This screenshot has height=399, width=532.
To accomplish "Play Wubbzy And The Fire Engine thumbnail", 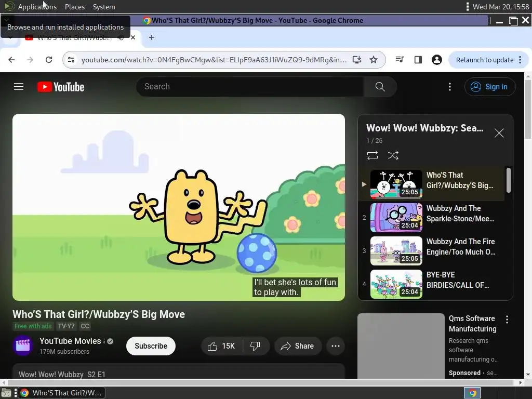I will tap(396, 251).
